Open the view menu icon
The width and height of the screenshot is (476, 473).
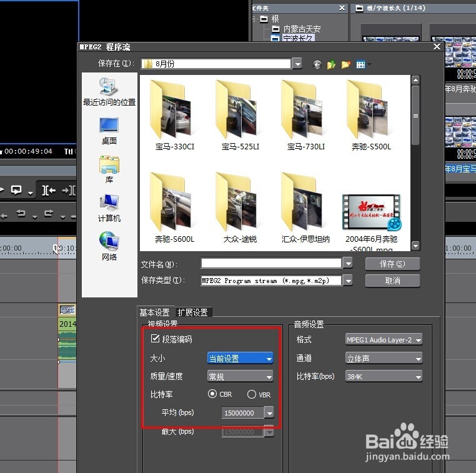362,64
